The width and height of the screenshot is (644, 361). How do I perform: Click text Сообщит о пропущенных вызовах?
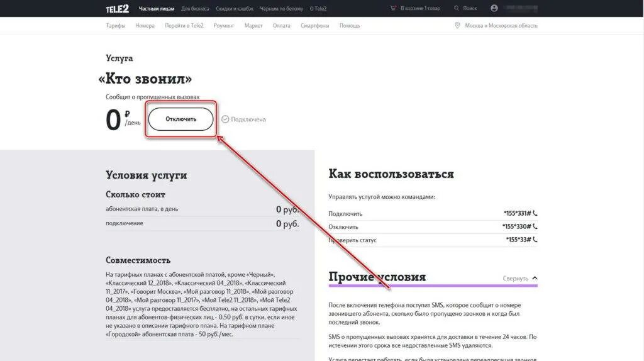pos(152,97)
